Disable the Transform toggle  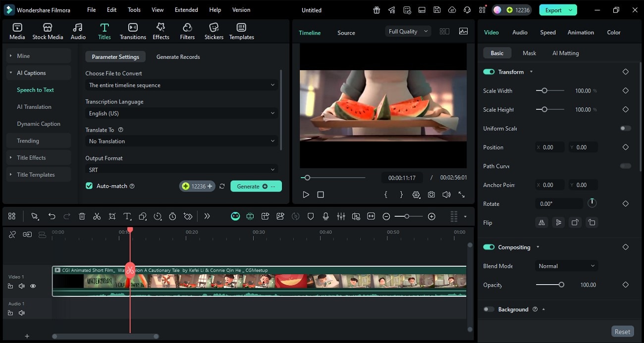[489, 72]
